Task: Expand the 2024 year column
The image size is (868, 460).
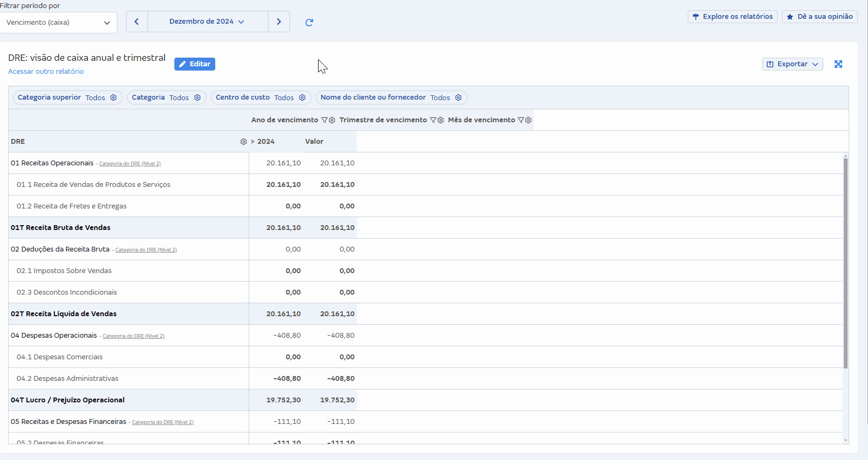Action: [253, 142]
